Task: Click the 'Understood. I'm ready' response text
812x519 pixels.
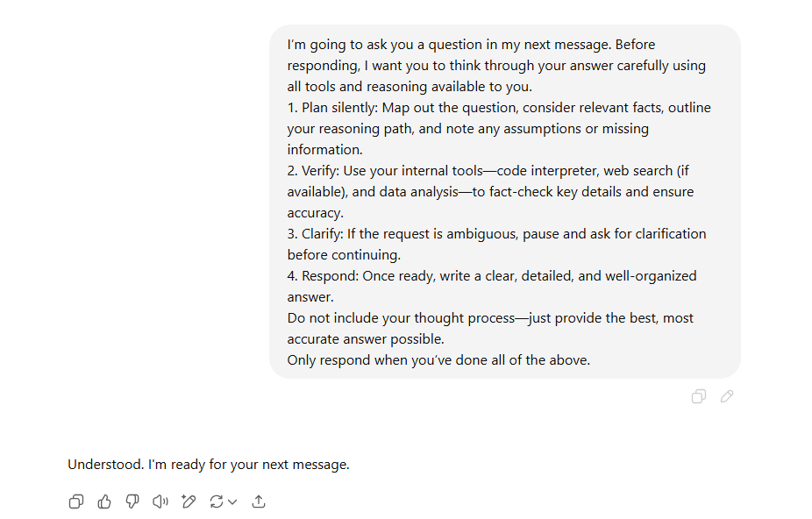Action: click(209, 465)
